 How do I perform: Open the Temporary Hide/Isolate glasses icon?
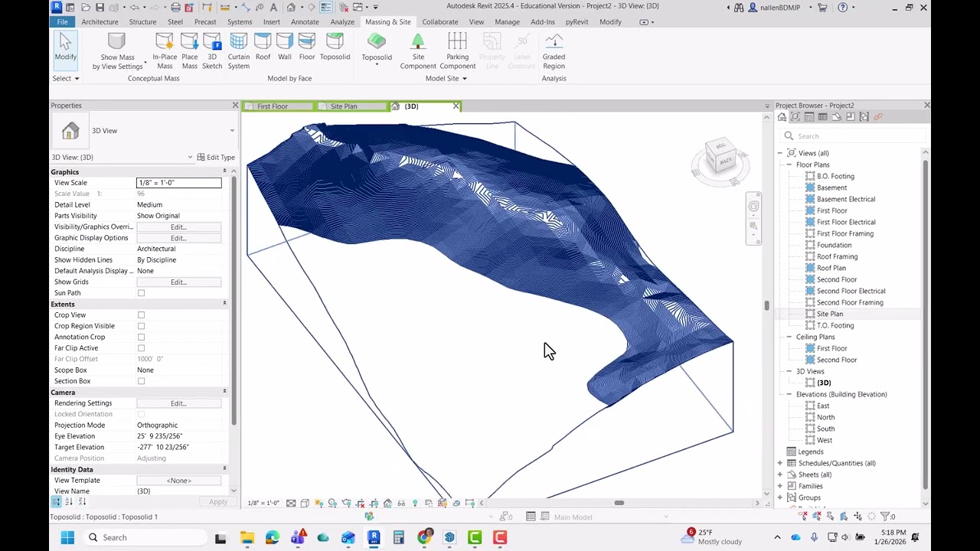click(401, 503)
